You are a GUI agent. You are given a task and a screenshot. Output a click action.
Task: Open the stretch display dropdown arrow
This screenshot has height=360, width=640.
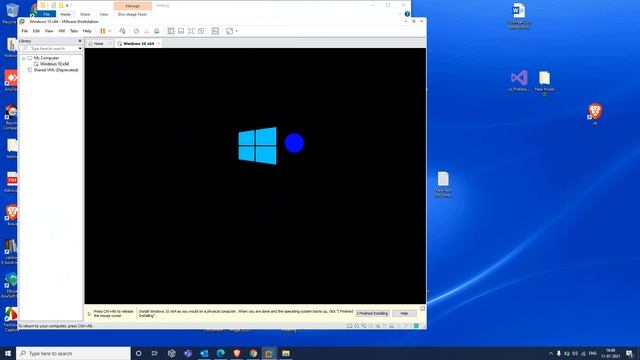[x=236, y=31]
